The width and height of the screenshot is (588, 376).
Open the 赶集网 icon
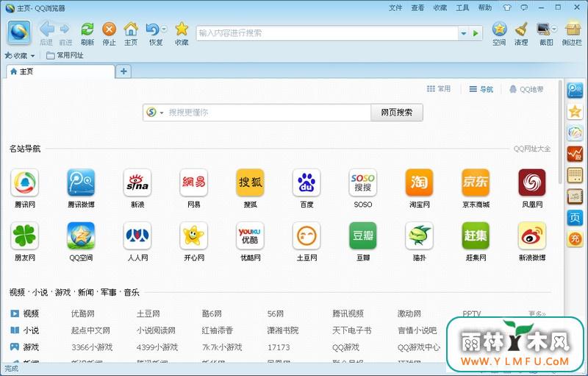click(x=476, y=236)
